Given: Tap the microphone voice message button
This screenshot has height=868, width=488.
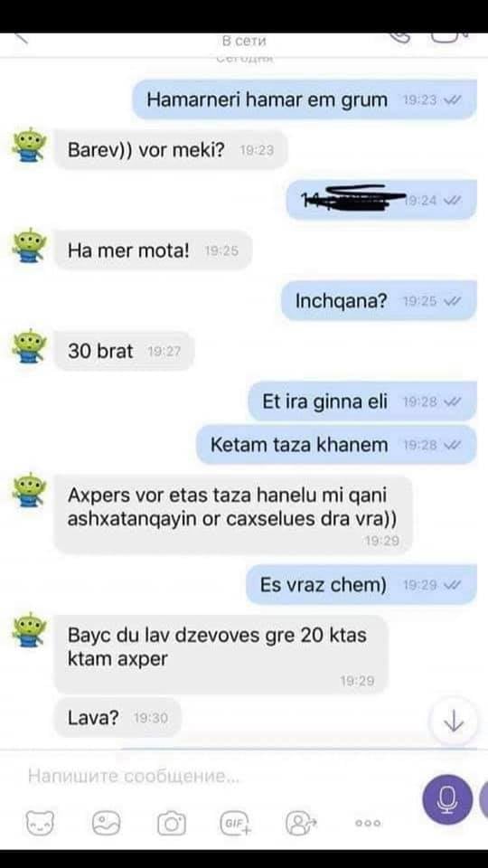Looking at the screenshot, I should pyautogui.click(x=447, y=799).
